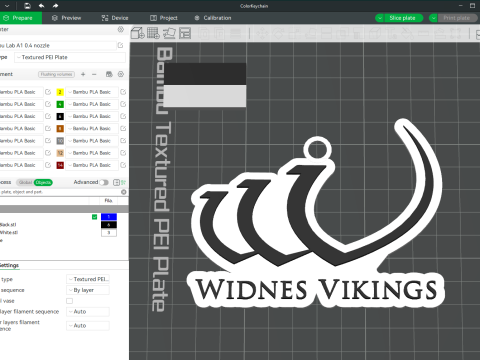Edit preset of filament 4
Screen dimensions: 480x360
click(x=123, y=104)
